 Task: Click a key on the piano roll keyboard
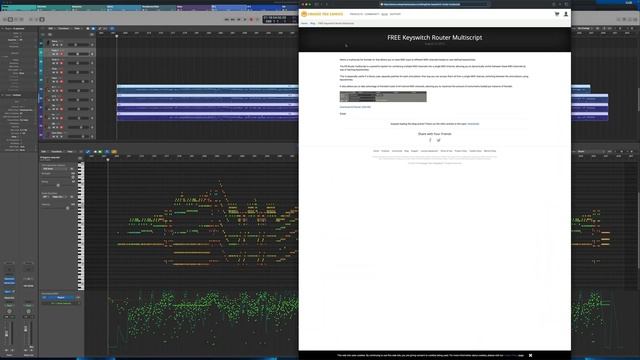(81, 226)
